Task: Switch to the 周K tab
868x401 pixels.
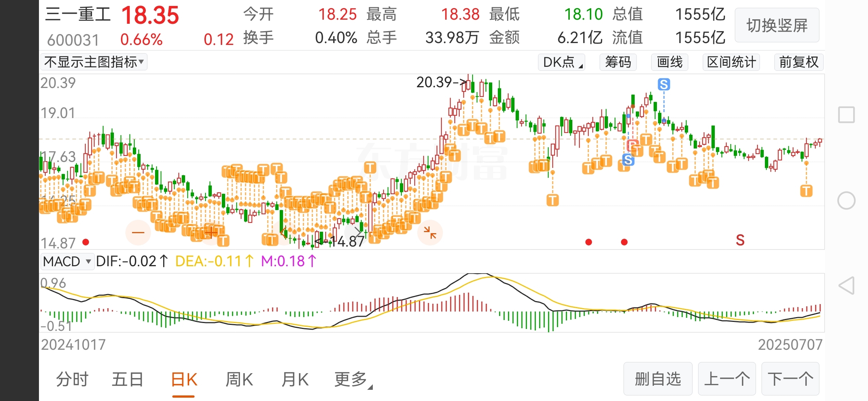Action: point(239,379)
